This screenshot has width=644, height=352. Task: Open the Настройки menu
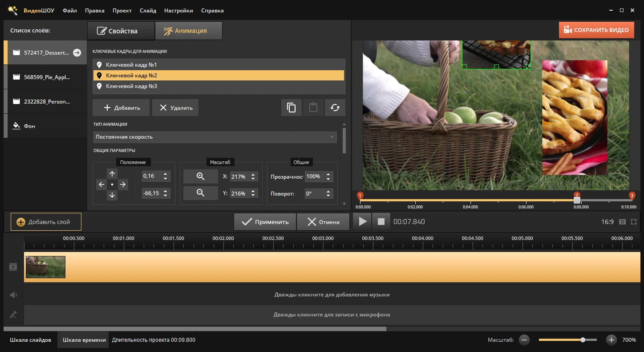coord(178,10)
